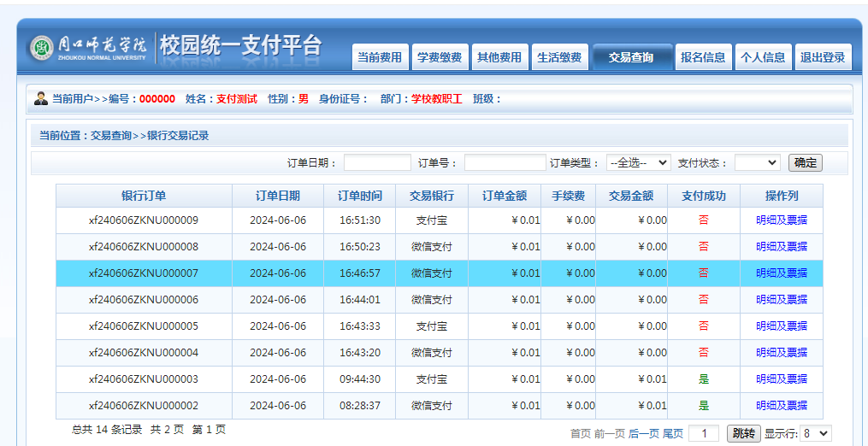The height and width of the screenshot is (446, 868).
Task: Click 支付宝 in the 16:43:33 row
Action: point(432,326)
